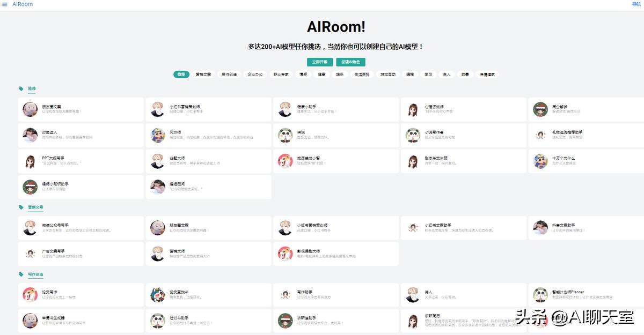Click the 写作助手 avatar

coord(286,295)
